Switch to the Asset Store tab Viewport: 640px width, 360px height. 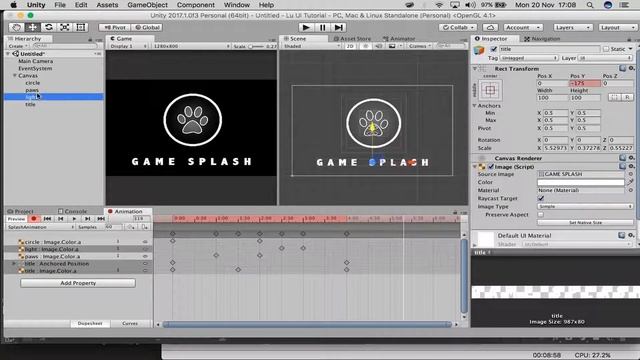352,38
